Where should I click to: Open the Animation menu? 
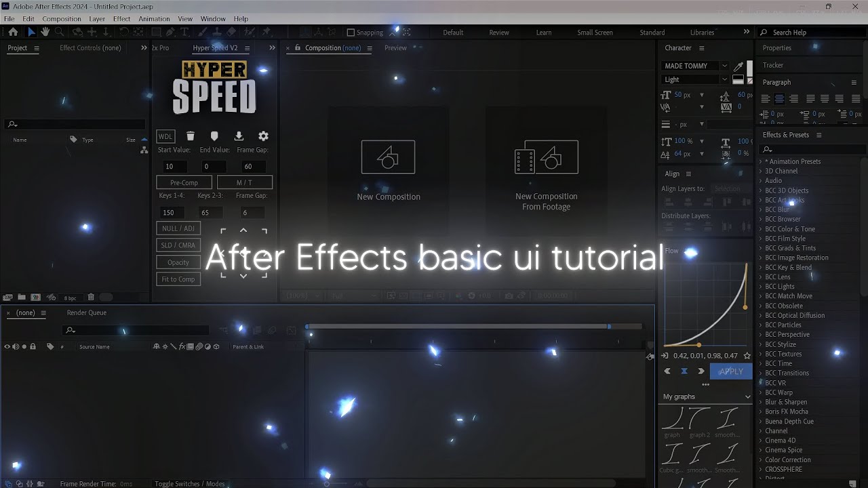[x=155, y=19]
